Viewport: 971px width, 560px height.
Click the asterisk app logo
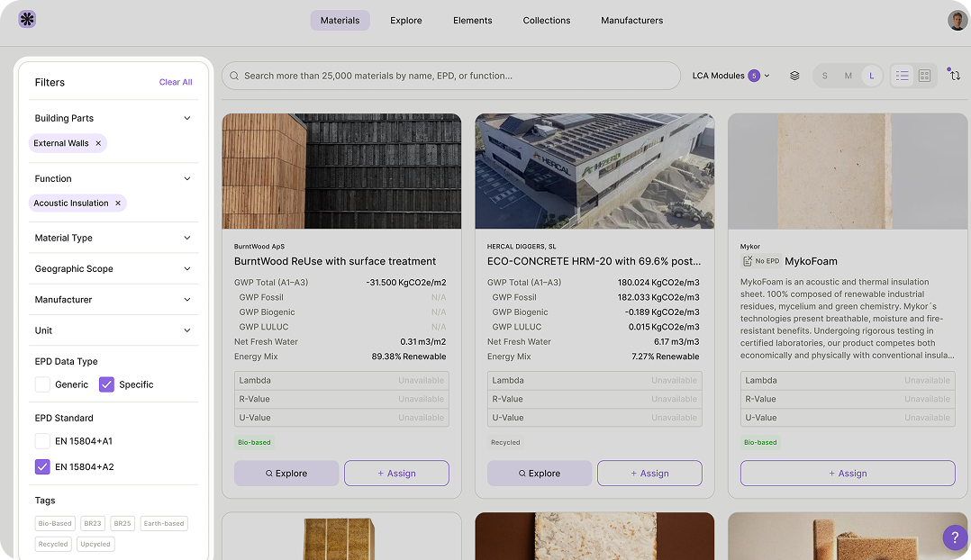tap(27, 19)
